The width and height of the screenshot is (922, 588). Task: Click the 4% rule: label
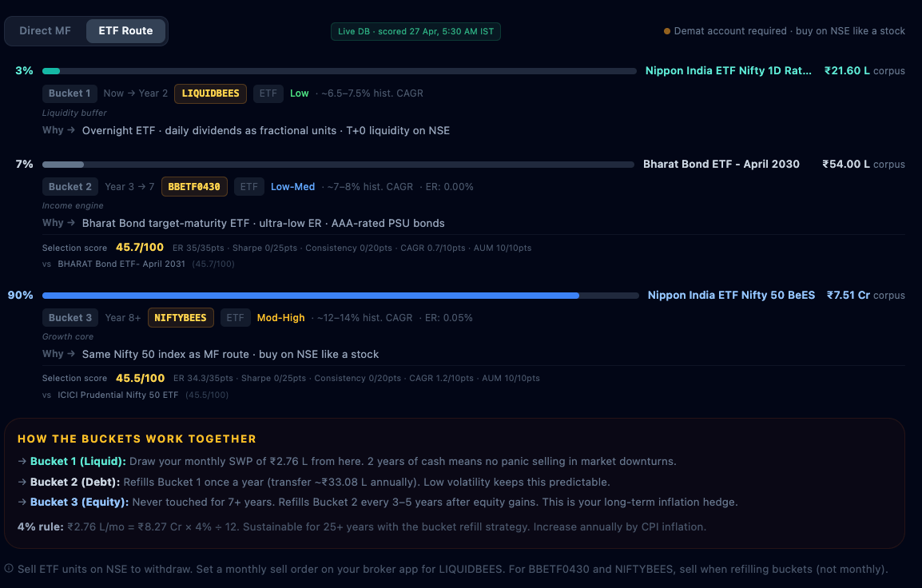(41, 526)
